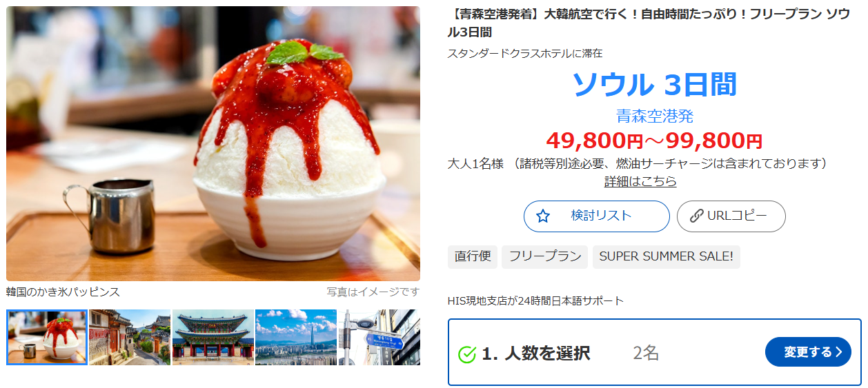The width and height of the screenshot is (868, 388).
Task: Select the hanok village street thumbnail
Action: [130, 337]
